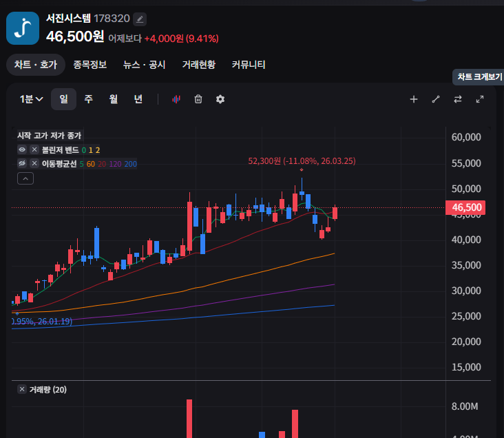Click the 15,000 price axis label

pyautogui.click(x=466, y=367)
